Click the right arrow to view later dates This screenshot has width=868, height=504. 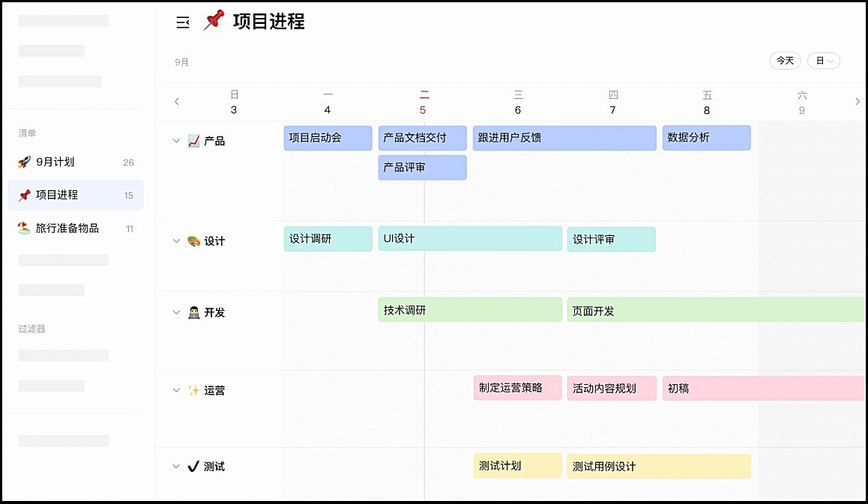pyautogui.click(x=858, y=101)
